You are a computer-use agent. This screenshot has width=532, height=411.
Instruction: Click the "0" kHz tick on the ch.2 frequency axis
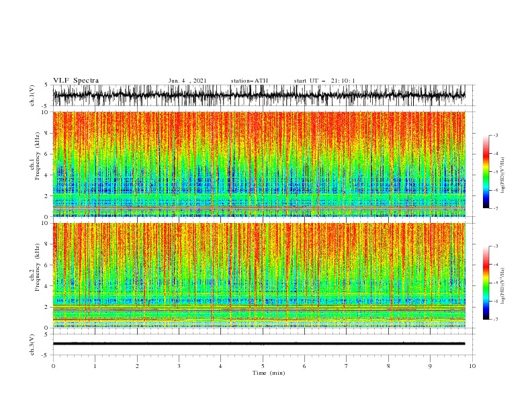coord(47,328)
